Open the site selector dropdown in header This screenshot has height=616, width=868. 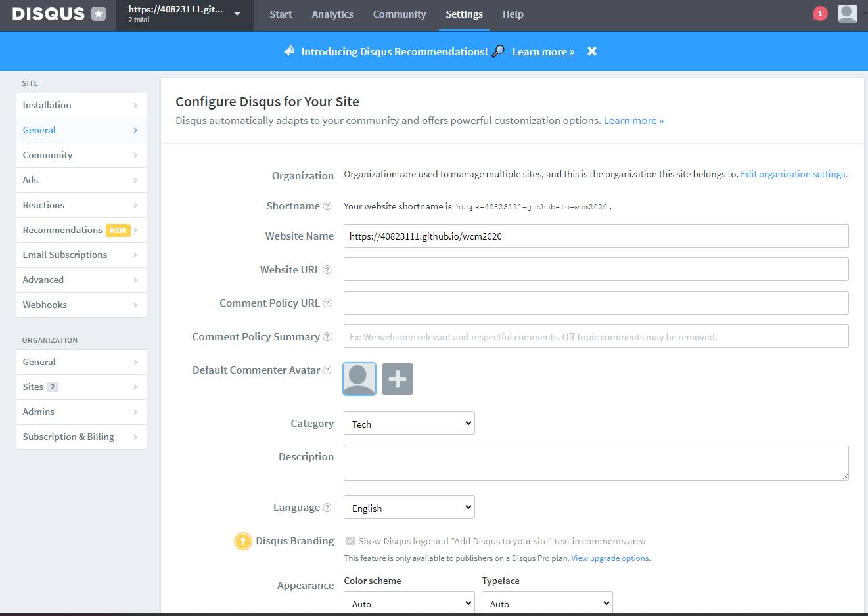click(x=185, y=14)
